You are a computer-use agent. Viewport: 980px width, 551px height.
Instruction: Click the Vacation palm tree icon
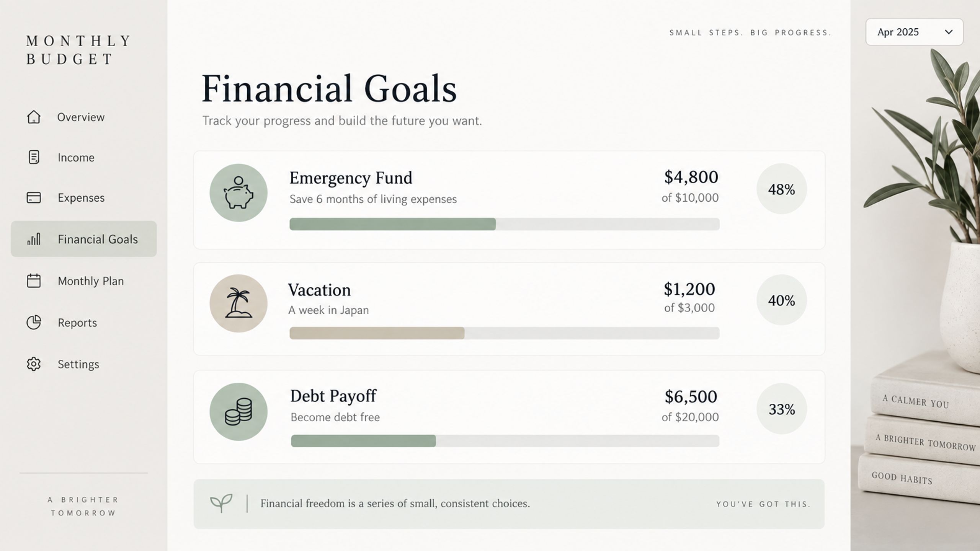[x=238, y=303]
